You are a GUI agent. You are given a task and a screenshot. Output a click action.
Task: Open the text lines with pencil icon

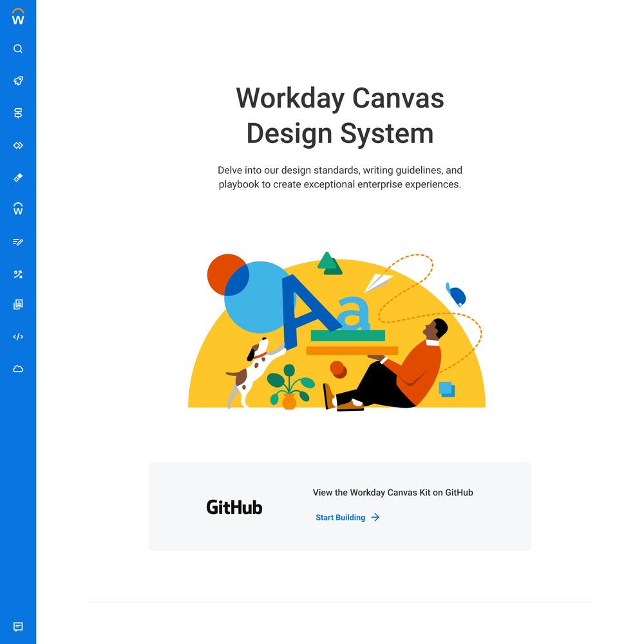[18, 242]
